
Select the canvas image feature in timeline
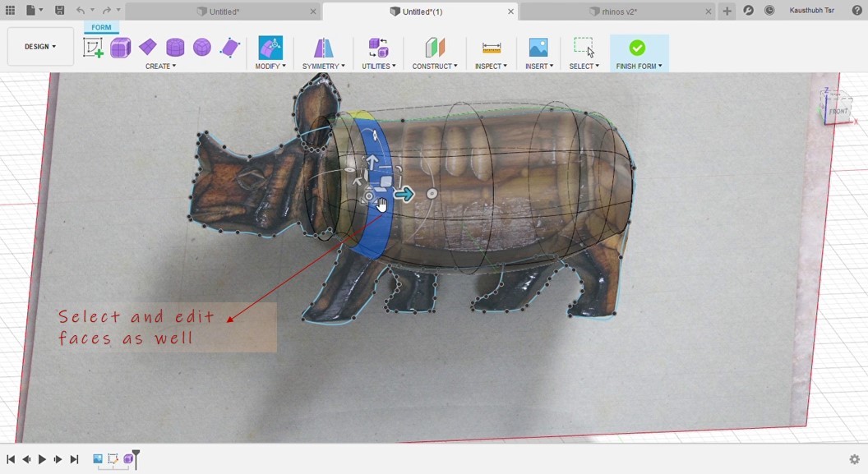click(98, 458)
